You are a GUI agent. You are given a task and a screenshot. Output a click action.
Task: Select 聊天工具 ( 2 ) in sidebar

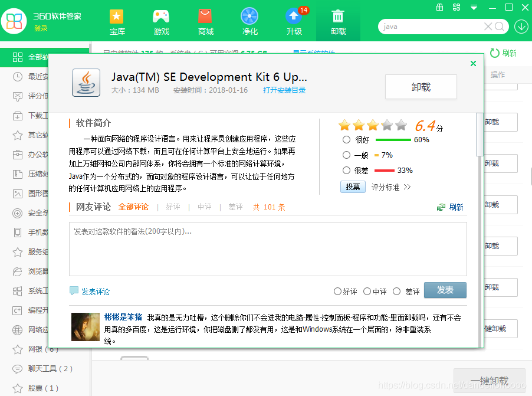pyautogui.click(x=50, y=368)
